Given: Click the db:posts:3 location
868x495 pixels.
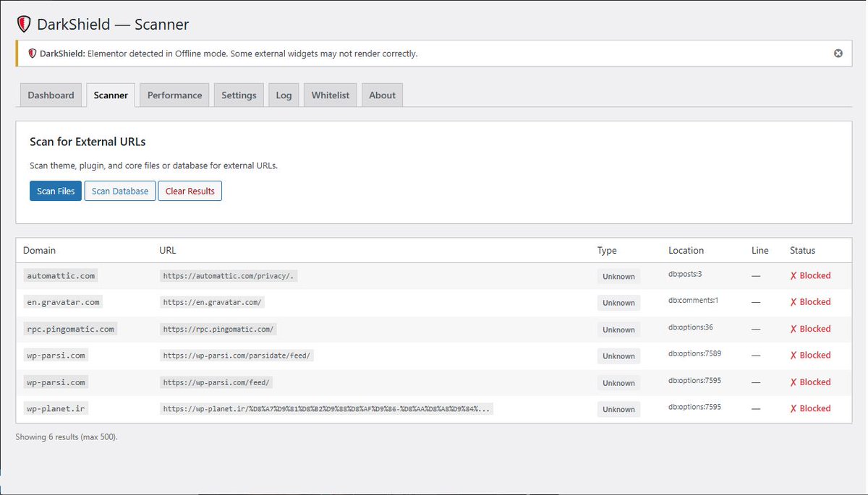Looking at the screenshot, I should click(x=685, y=274).
